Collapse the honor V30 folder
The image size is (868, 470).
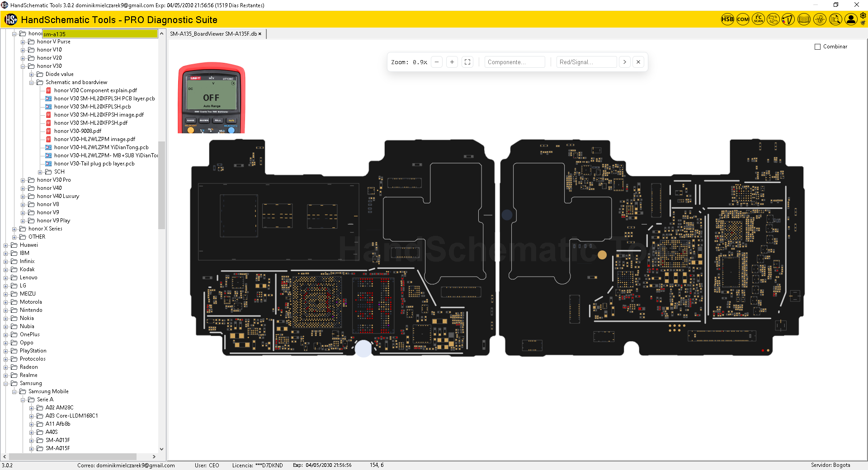[23, 66]
